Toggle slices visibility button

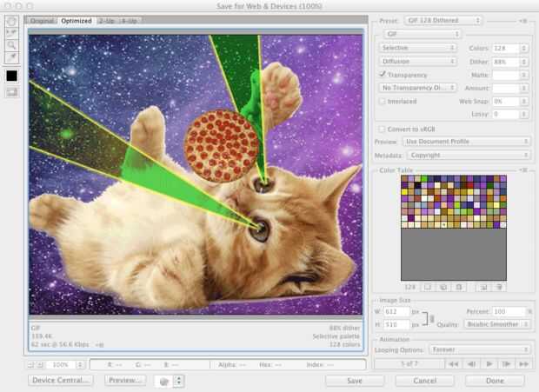tap(11, 92)
